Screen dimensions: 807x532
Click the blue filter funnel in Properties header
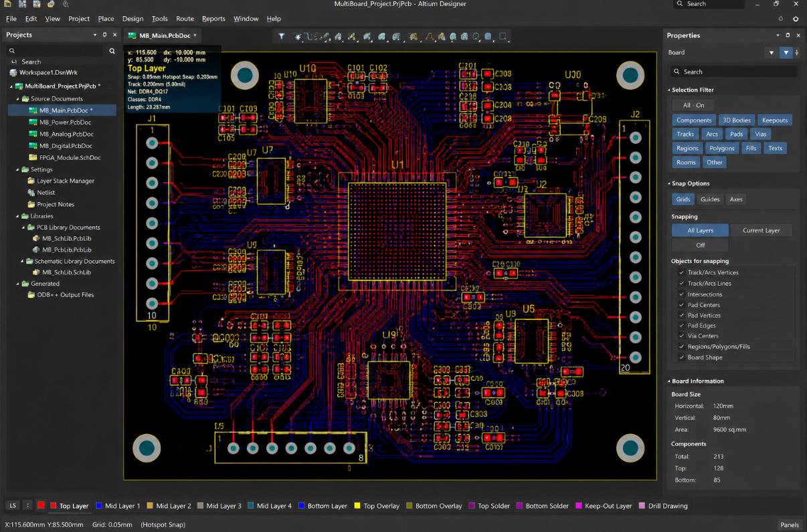(786, 52)
